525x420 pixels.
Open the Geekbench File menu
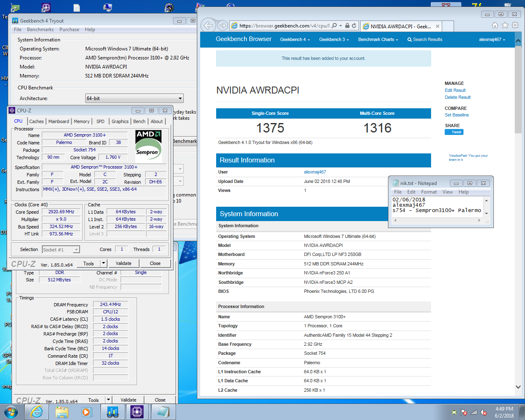18,30
